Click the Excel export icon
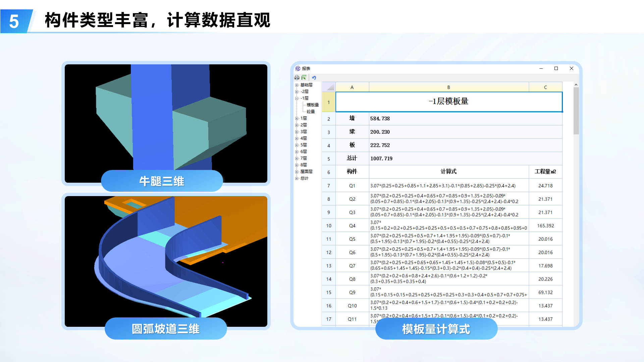This screenshot has height=362, width=644. pos(304,77)
